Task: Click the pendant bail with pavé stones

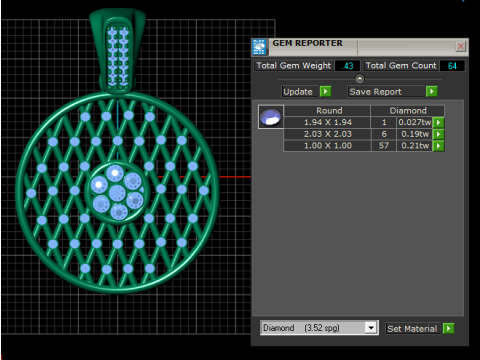Action: [x=118, y=52]
